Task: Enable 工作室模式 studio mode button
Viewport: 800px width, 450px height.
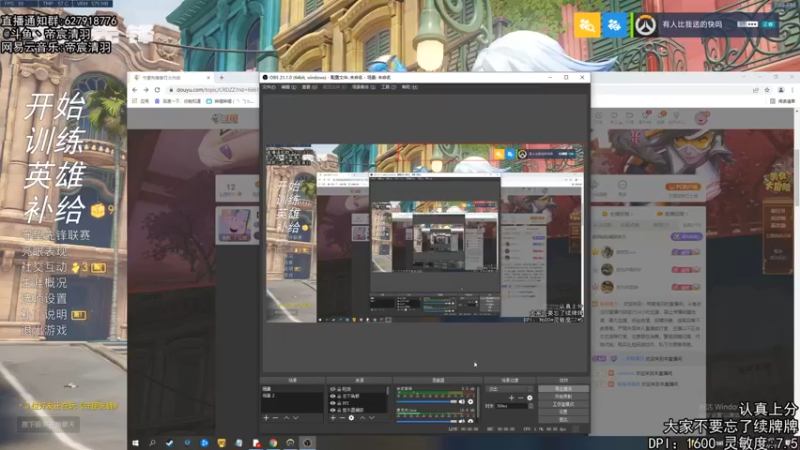Action: 564,404
